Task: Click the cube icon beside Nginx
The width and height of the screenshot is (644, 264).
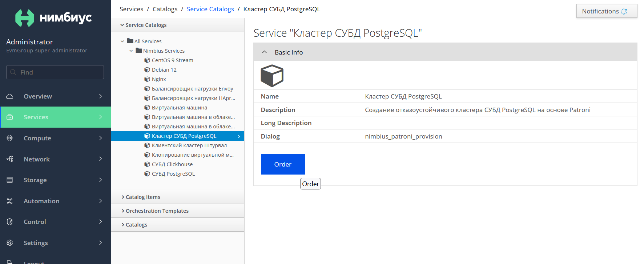Action: [x=147, y=79]
